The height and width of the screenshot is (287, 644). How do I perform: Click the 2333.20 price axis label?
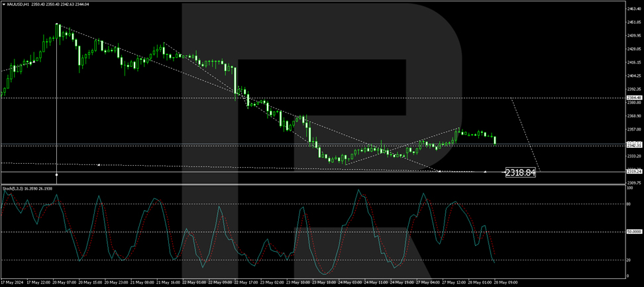pyautogui.click(x=634, y=156)
